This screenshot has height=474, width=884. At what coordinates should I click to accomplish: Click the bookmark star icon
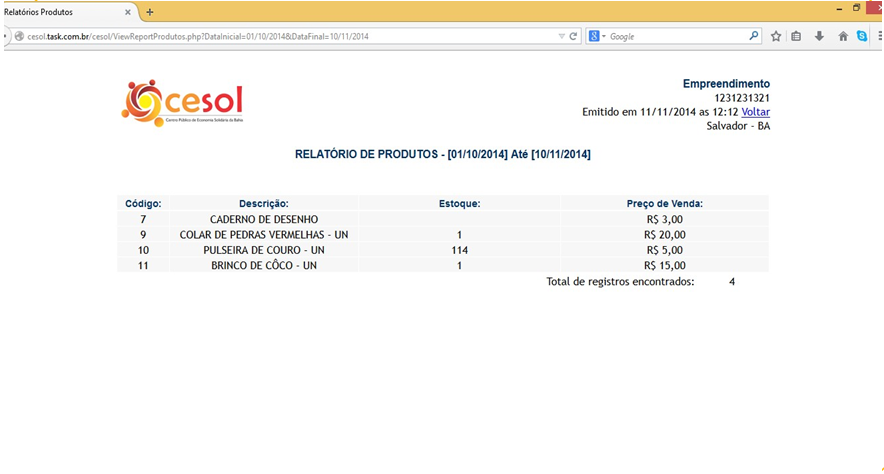click(776, 36)
